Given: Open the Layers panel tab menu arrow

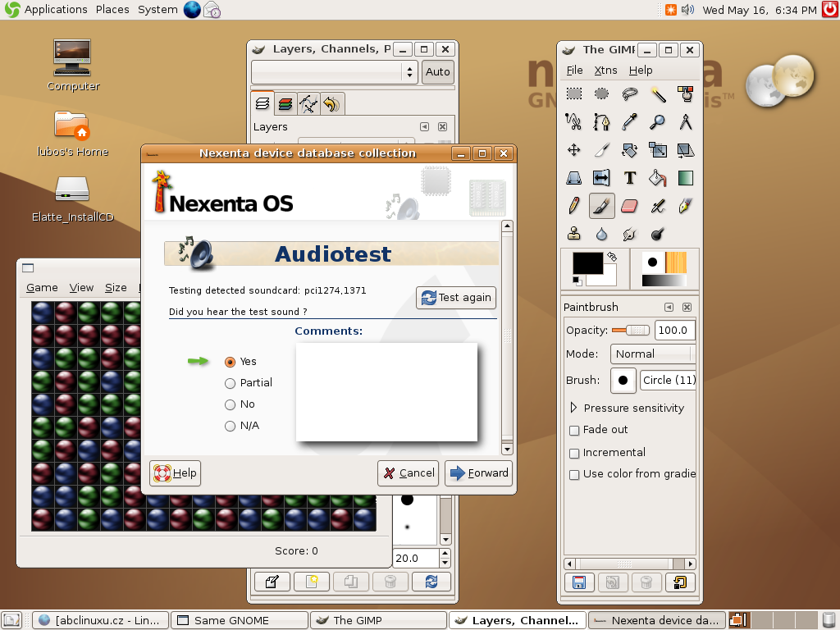Looking at the screenshot, I should pyautogui.click(x=424, y=126).
